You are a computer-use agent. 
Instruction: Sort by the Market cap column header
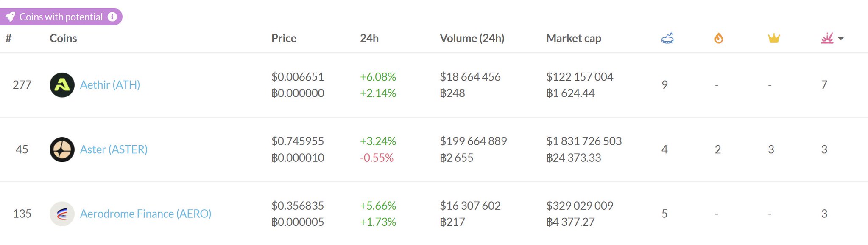click(x=573, y=38)
